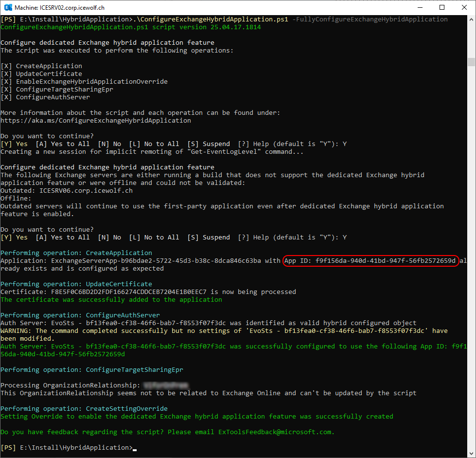
Task: Click the 'ExchangeServerApp-b96bdae2-5722-45d3-b38c-8dca846c63ba' application name
Action: pos(156,261)
